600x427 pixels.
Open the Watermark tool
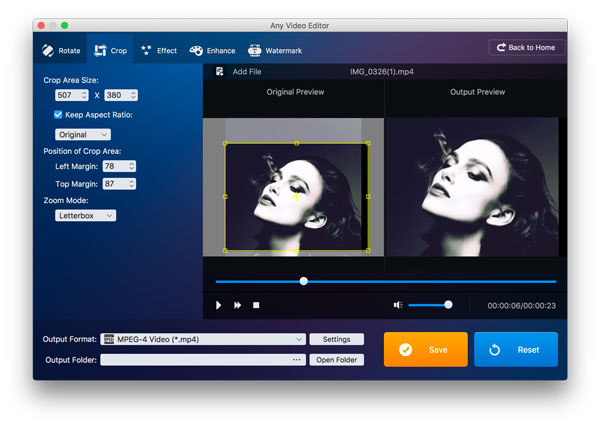click(x=255, y=50)
